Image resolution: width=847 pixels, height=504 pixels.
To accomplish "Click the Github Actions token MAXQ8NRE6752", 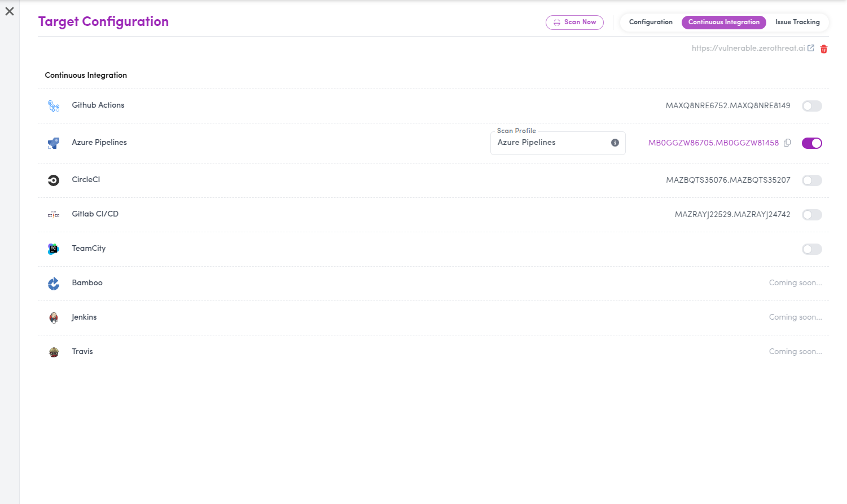I will point(728,105).
